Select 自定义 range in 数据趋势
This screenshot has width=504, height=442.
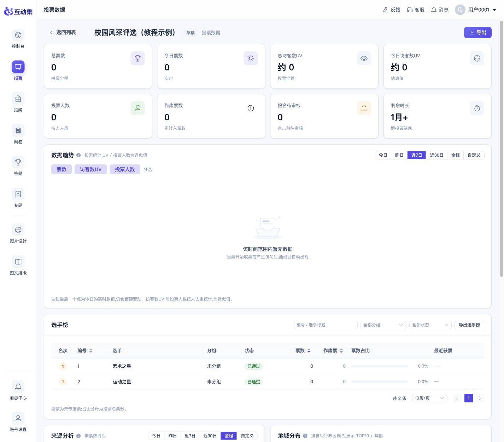[x=474, y=155]
